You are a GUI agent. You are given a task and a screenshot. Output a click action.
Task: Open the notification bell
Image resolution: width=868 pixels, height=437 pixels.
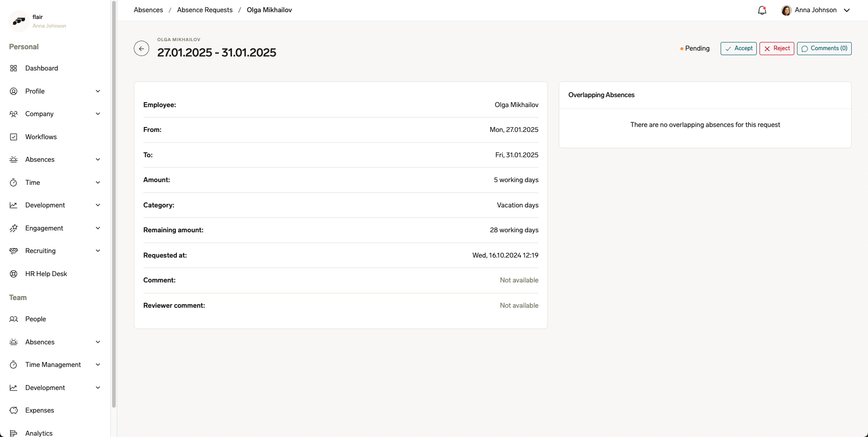(x=762, y=10)
